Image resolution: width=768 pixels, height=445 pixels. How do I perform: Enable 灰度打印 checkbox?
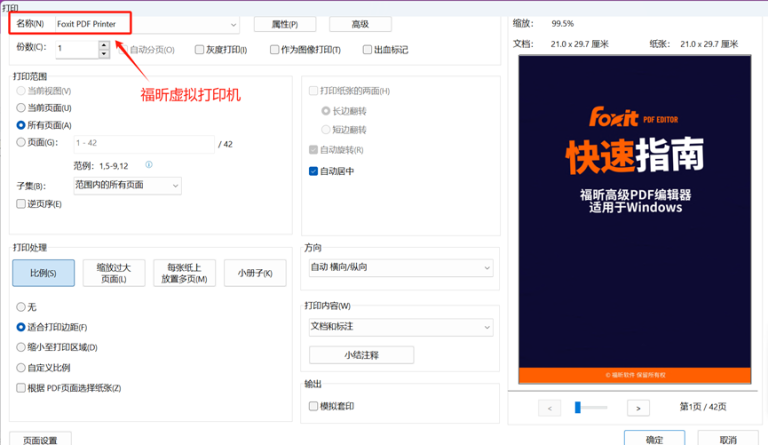(x=199, y=49)
